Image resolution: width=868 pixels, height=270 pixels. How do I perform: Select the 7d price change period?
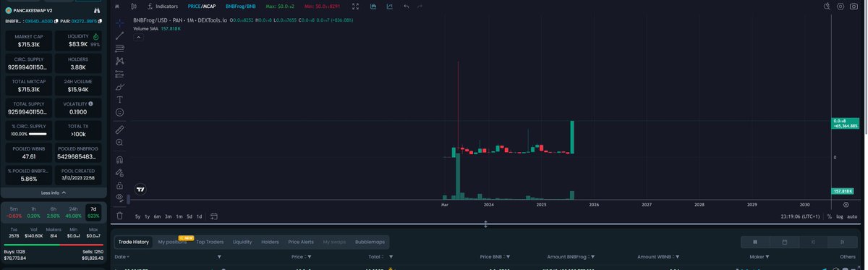93,212
